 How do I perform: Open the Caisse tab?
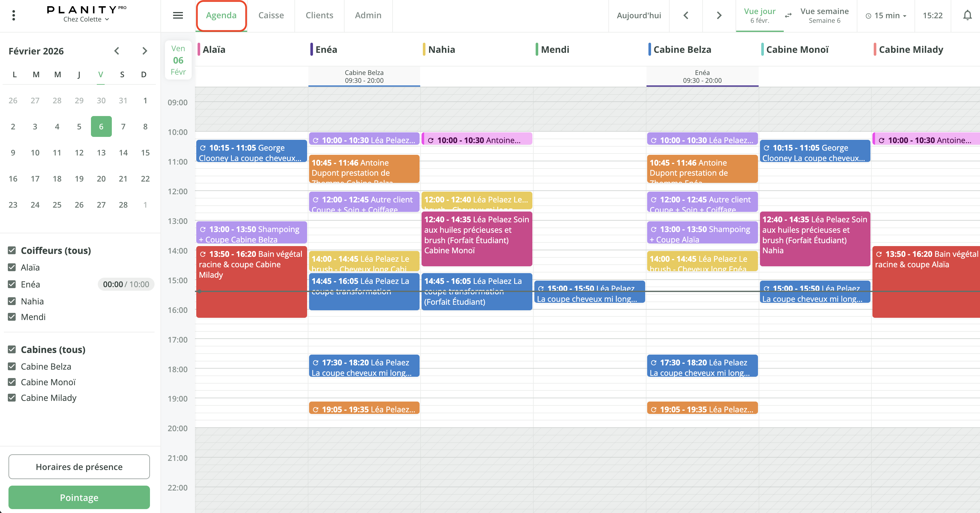271,15
